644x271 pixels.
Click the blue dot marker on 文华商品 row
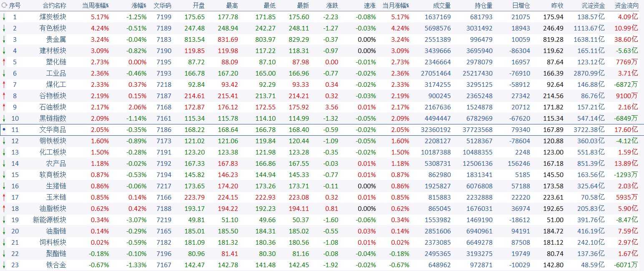pyautogui.click(x=4, y=130)
